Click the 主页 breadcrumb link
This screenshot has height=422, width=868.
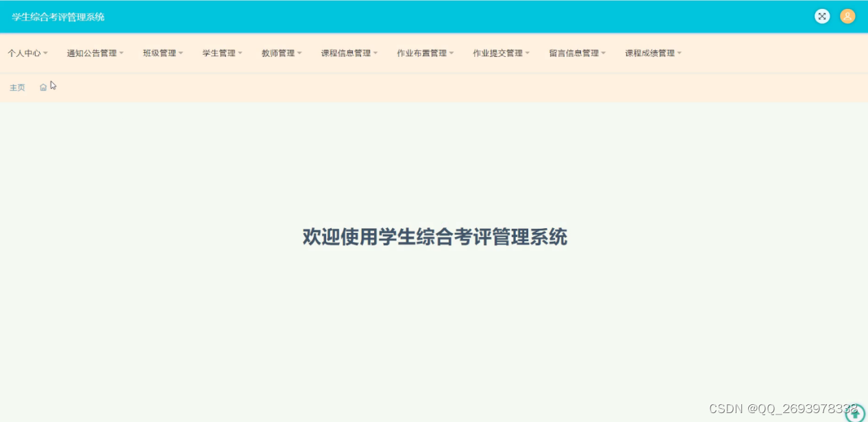(x=16, y=87)
